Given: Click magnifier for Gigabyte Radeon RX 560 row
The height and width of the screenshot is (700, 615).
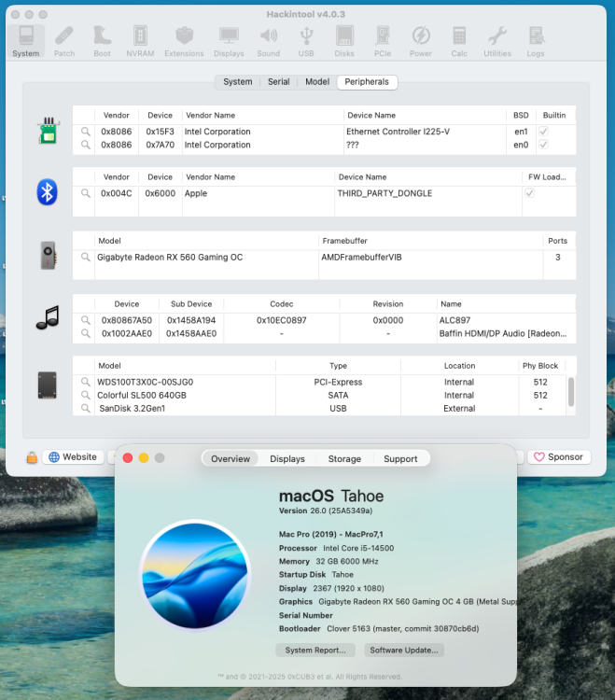Looking at the screenshot, I should (85, 258).
